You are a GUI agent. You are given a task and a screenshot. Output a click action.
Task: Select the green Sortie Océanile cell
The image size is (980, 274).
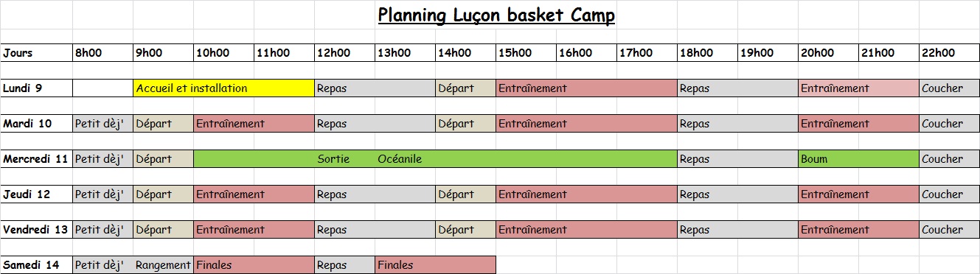pyautogui.click(x=435, y=159)
